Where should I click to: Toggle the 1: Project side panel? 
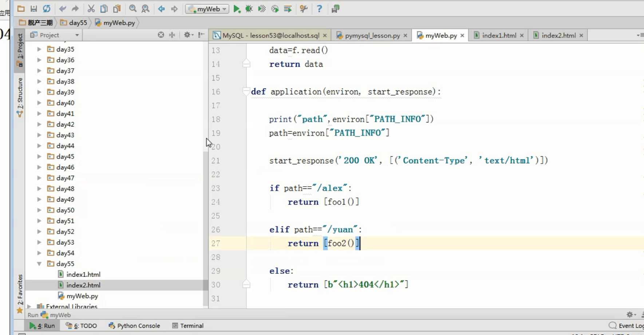20,50
